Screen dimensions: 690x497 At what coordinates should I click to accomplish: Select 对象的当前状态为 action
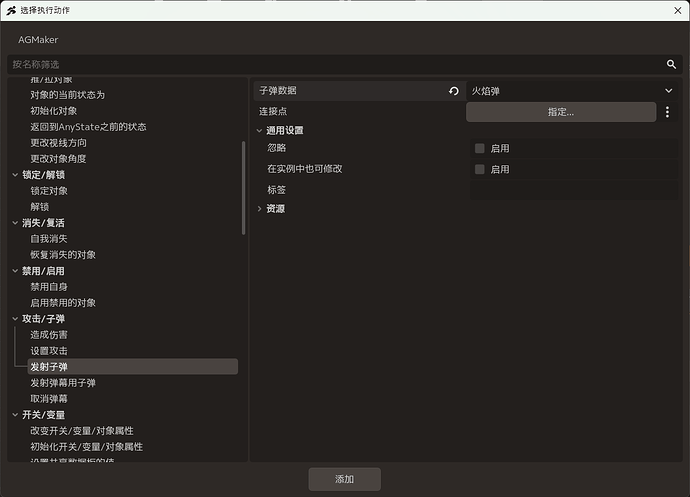pyautogui.click(x=67, y=95)
